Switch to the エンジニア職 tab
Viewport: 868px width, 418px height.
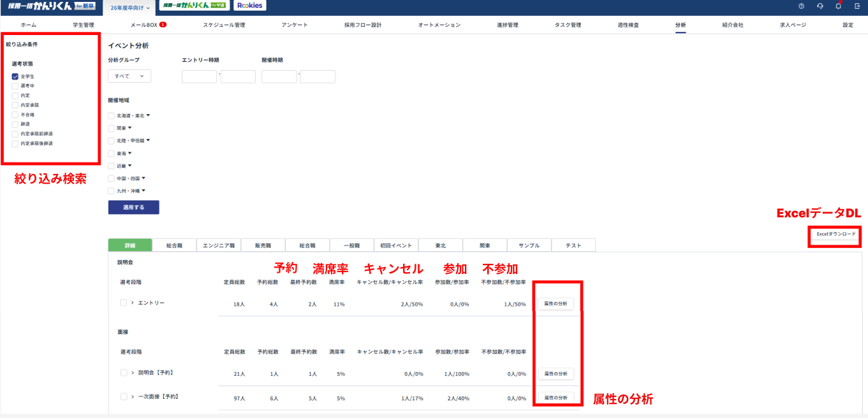tap(219, 245)
